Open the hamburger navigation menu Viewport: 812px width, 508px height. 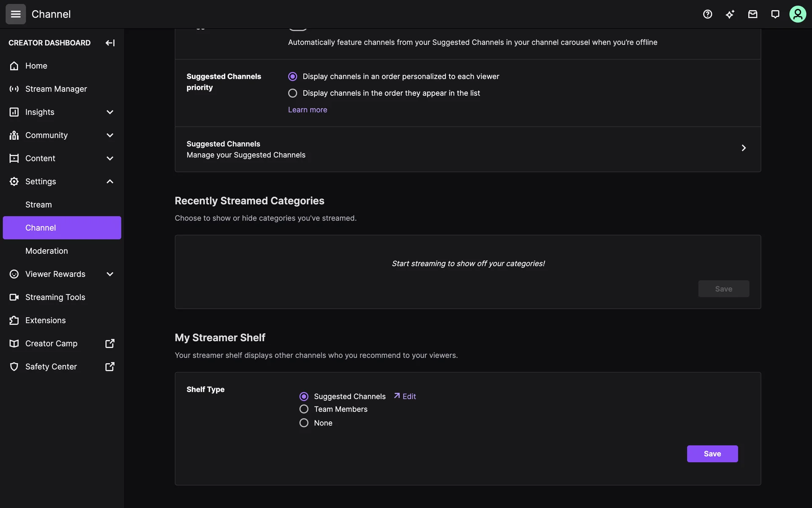point(16,14)
